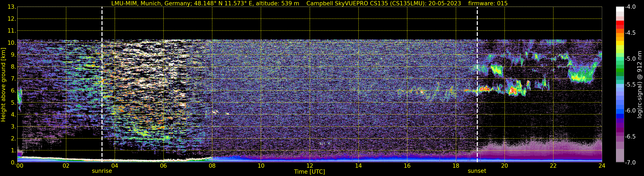
Task: Click the Time [UTC] axis title
Action: point(310,172)
